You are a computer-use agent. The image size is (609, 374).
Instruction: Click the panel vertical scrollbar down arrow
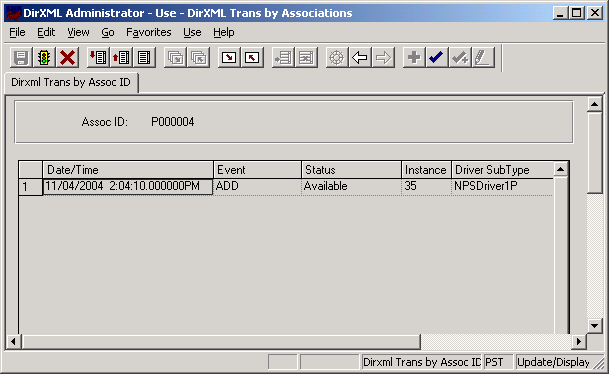tap(595, 326)
